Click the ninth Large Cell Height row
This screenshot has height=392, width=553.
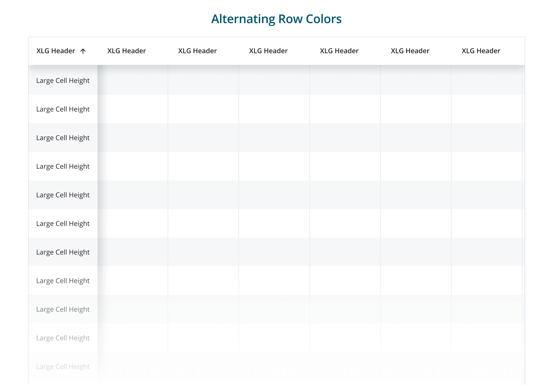(x=63, y=309)
